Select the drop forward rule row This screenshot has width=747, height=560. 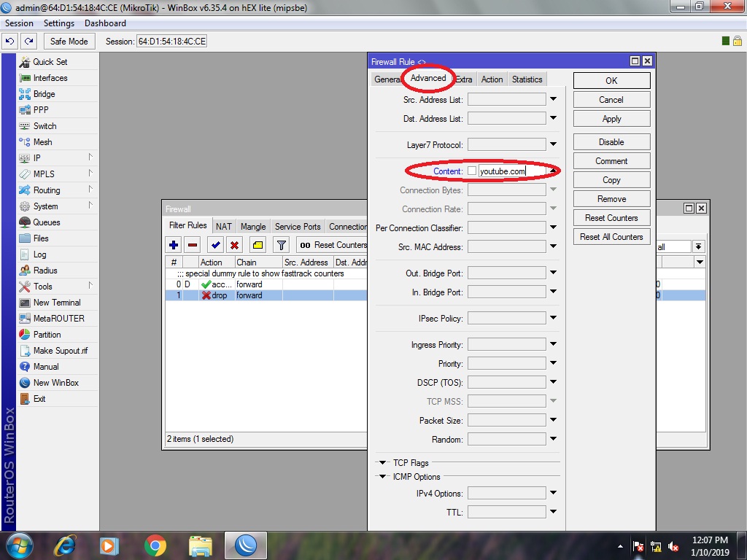click(x=266, y=295)
